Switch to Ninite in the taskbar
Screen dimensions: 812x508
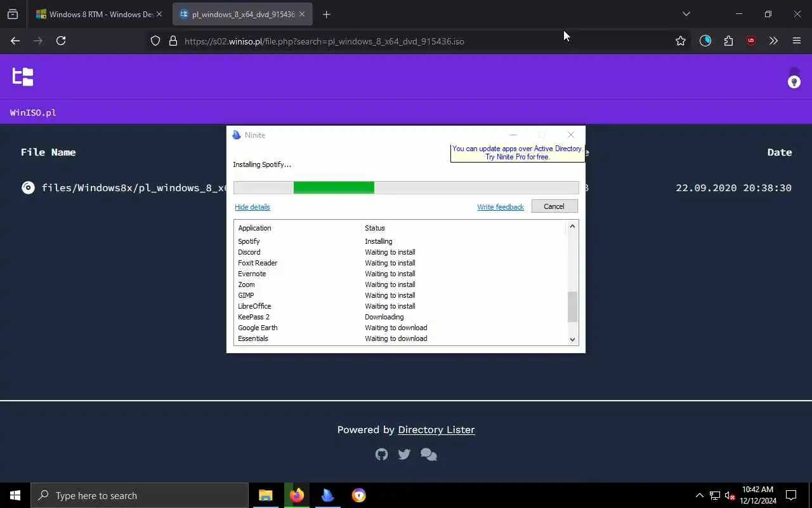click(x=328, y=495)
